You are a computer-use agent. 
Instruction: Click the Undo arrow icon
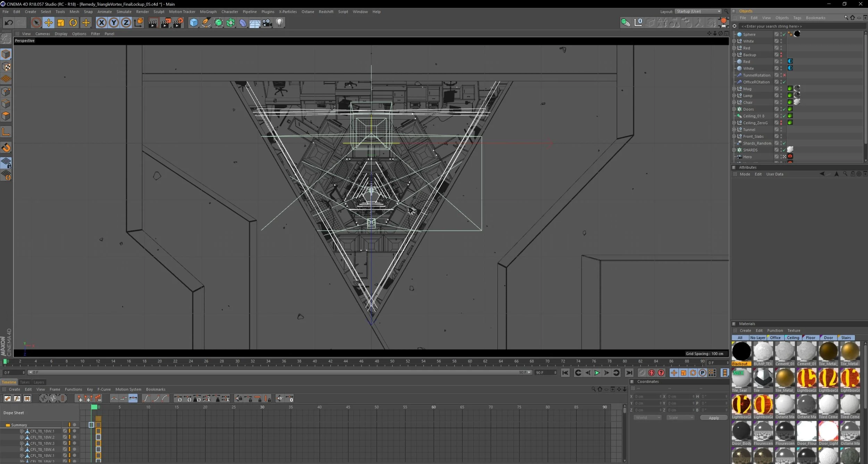pyautogui.click(x=9, y=23)
